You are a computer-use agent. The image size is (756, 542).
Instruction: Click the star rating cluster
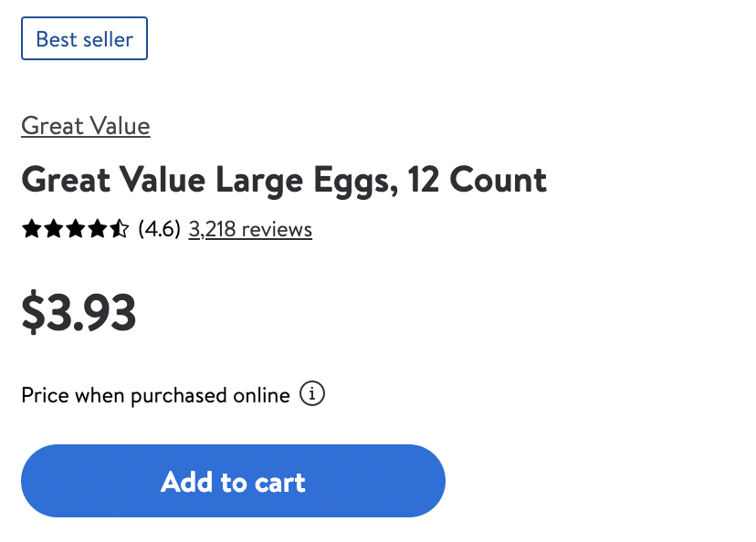pos(77,229)
